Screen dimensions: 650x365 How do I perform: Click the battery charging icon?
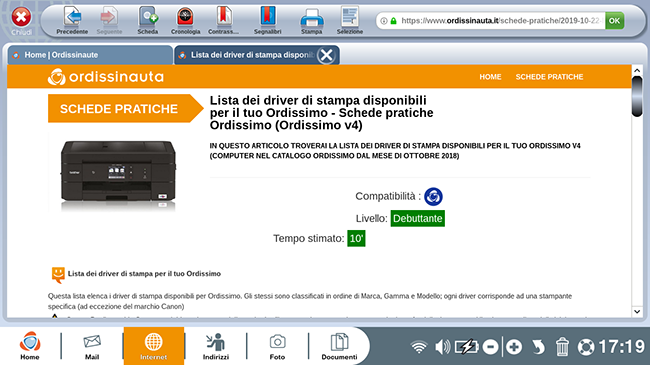click(x=467, y=347)
